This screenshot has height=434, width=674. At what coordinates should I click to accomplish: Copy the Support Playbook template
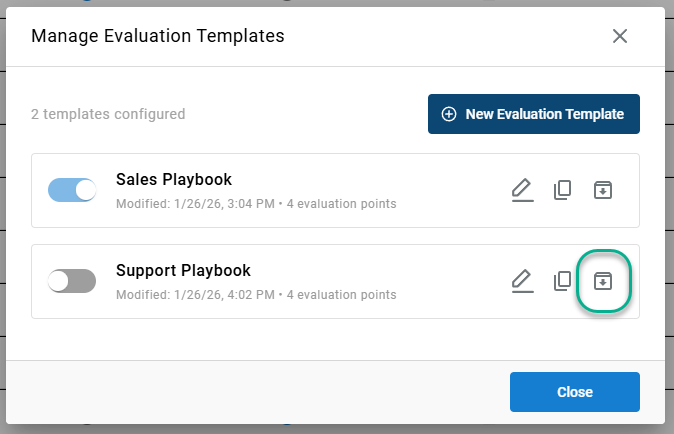click(562, 281)
